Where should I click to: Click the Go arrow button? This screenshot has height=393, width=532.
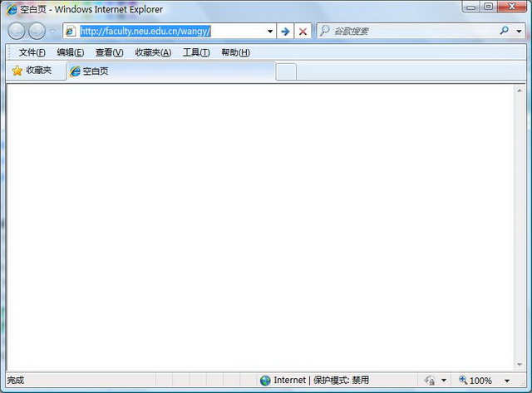[285, 32]
